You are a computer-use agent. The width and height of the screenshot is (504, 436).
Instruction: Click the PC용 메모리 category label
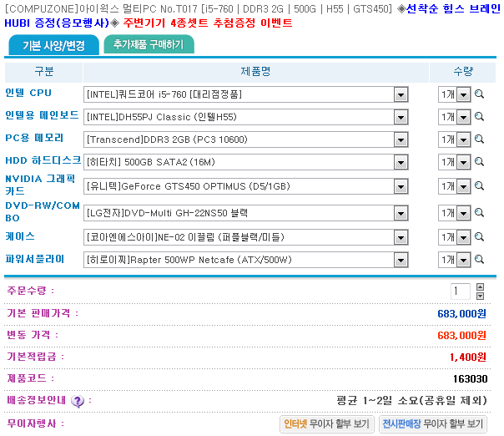point(34,138)
